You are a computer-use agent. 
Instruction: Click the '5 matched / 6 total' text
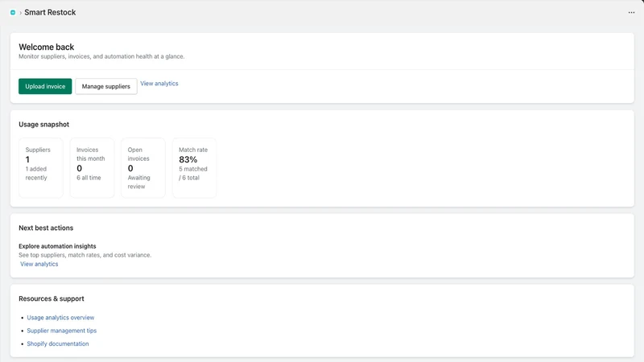pos(193,173)
